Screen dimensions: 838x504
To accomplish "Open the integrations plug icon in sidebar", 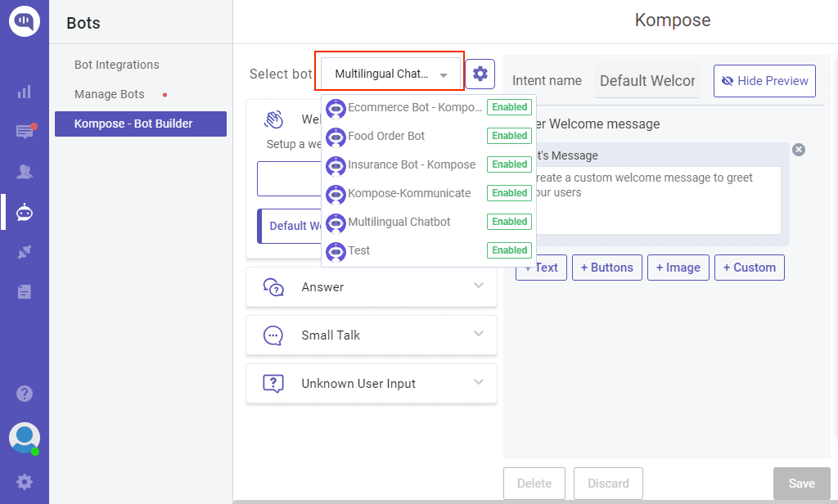I will 24,252.
